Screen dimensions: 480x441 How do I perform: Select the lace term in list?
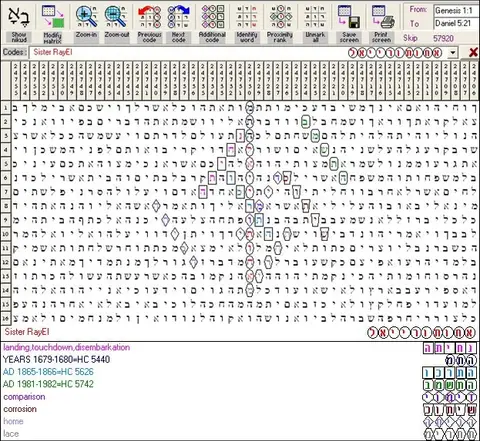[x=11, y=434]
